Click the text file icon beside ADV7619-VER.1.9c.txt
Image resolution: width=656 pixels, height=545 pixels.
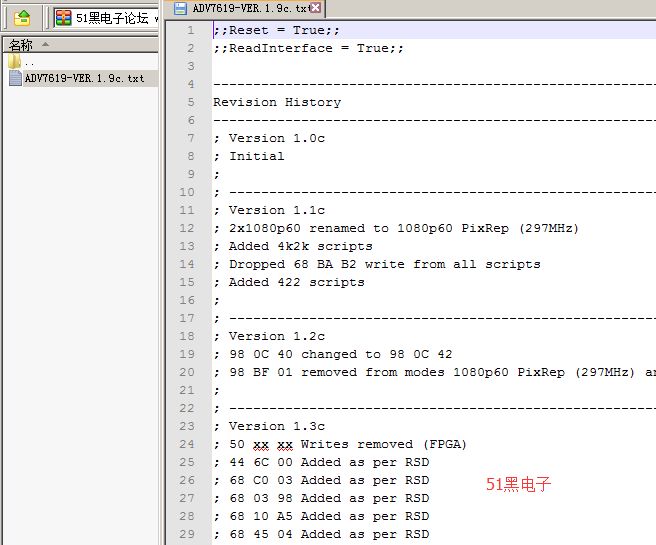(x=15, y=78)
